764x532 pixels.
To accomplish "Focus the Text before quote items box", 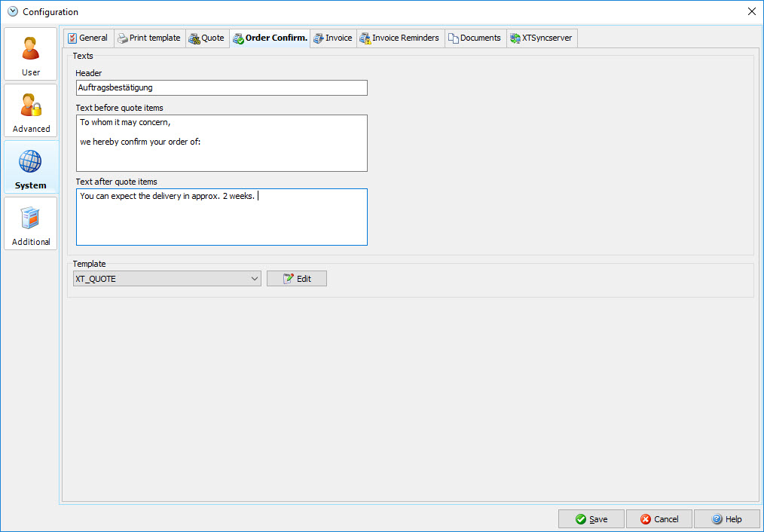I will coord(222,143).
